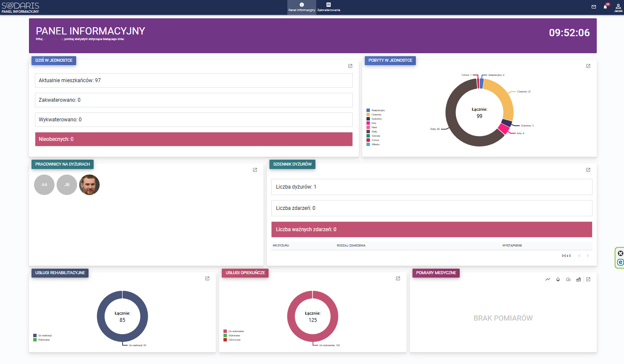Click the Liczba ważnych zdarzeń row

(x=432, y=229)
